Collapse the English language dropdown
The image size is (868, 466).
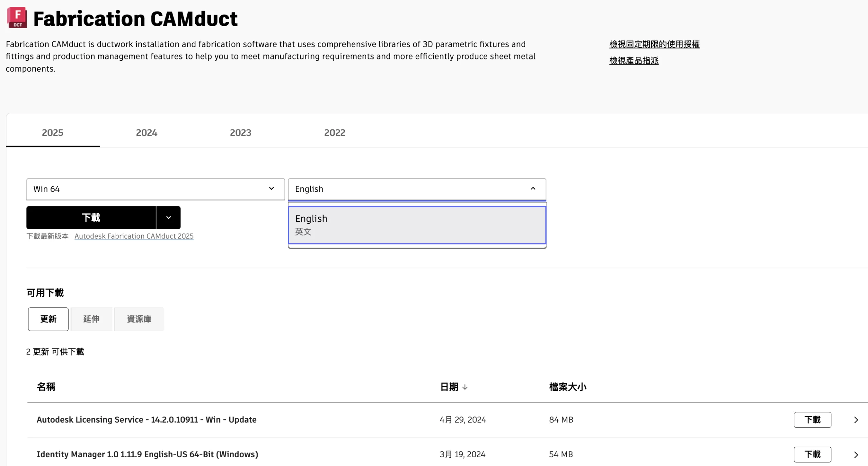(533, 189)
